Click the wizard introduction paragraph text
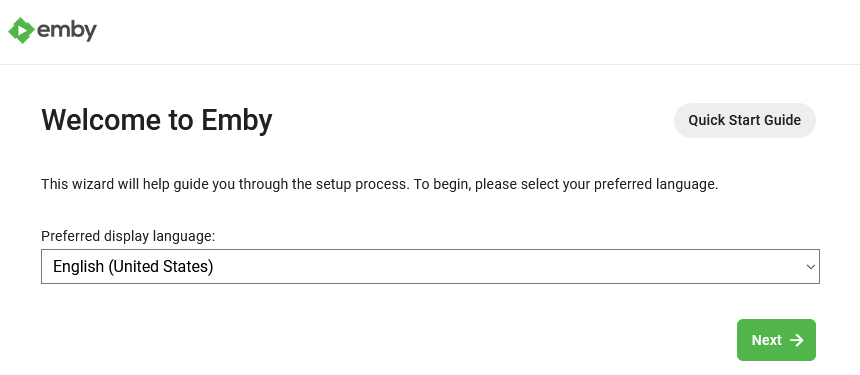 coord(380,184)
